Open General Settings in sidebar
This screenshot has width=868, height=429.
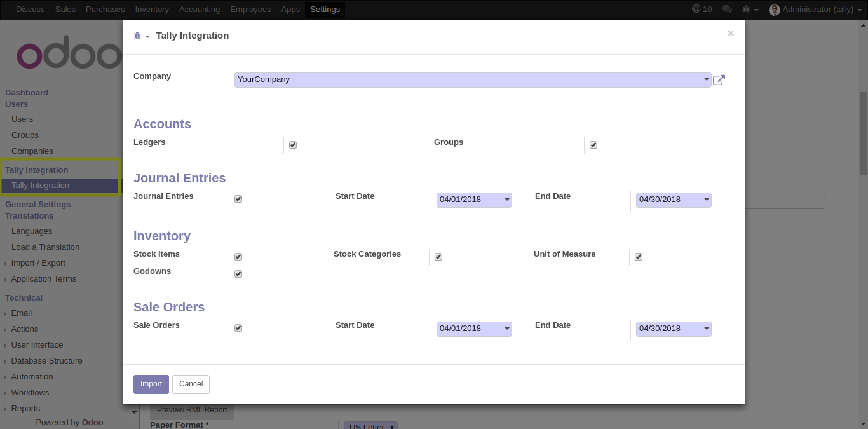(38, 205)
